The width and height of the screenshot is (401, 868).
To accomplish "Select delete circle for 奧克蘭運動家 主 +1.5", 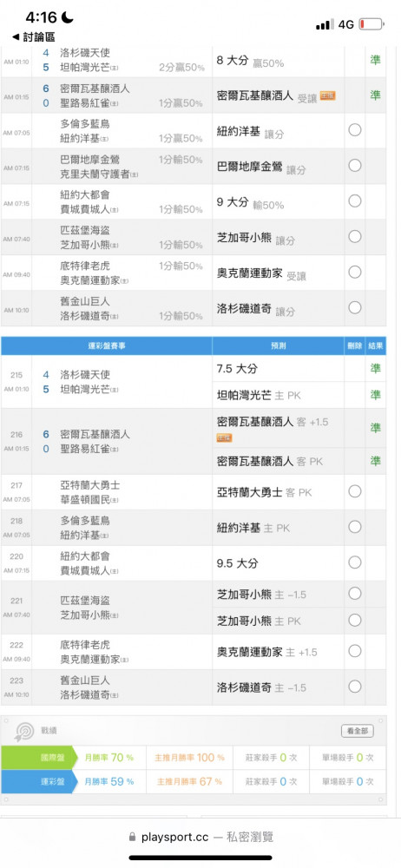I will (x=355, y=651).
